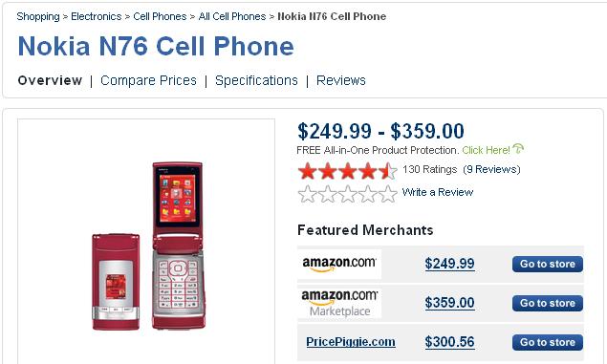Click the $300.56 price link
Screen dimensions: 607x364
point(449,342)
